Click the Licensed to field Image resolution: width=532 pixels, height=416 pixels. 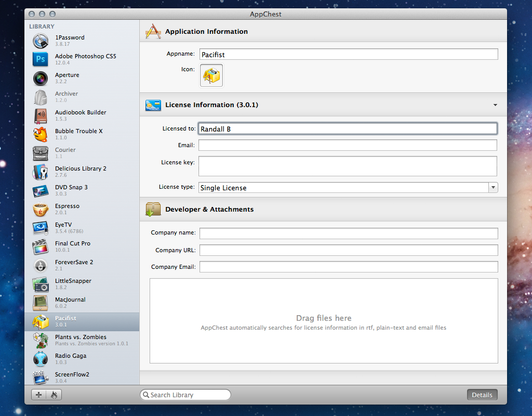click(348, 129)
